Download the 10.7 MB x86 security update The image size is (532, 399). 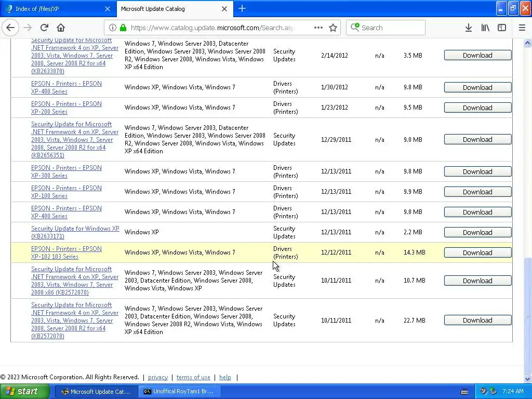[x=477, y=281]
